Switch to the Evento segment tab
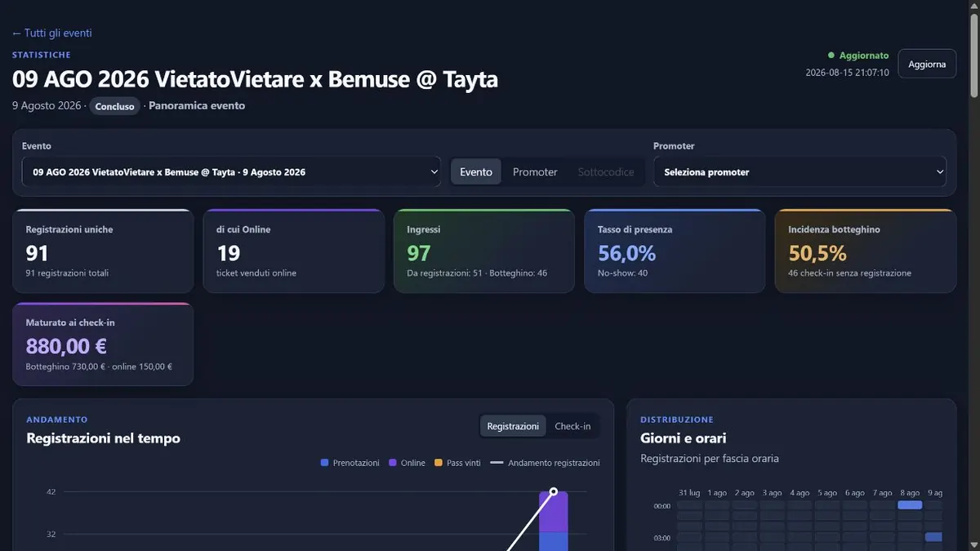980x551 pixels. [x=476, y=172]
